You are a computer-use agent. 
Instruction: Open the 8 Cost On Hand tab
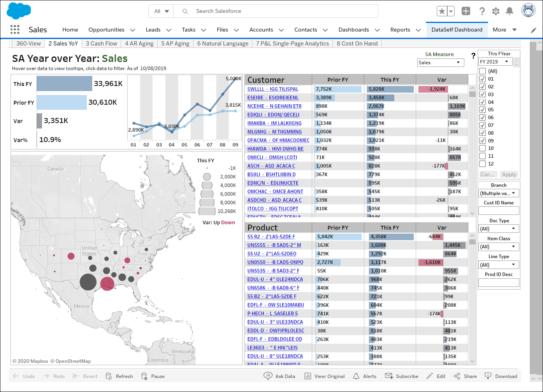coord(357,44)
